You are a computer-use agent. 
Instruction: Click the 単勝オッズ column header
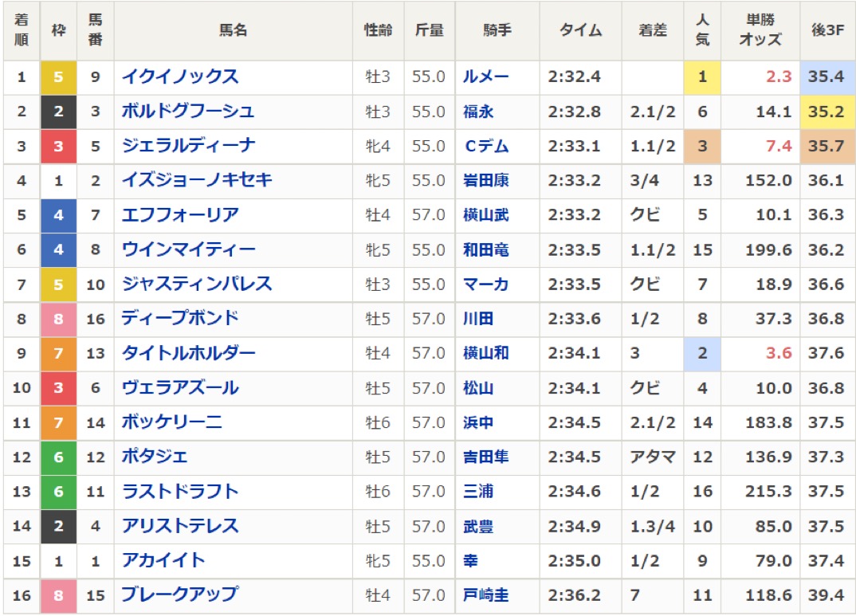(x=760, y=30)
